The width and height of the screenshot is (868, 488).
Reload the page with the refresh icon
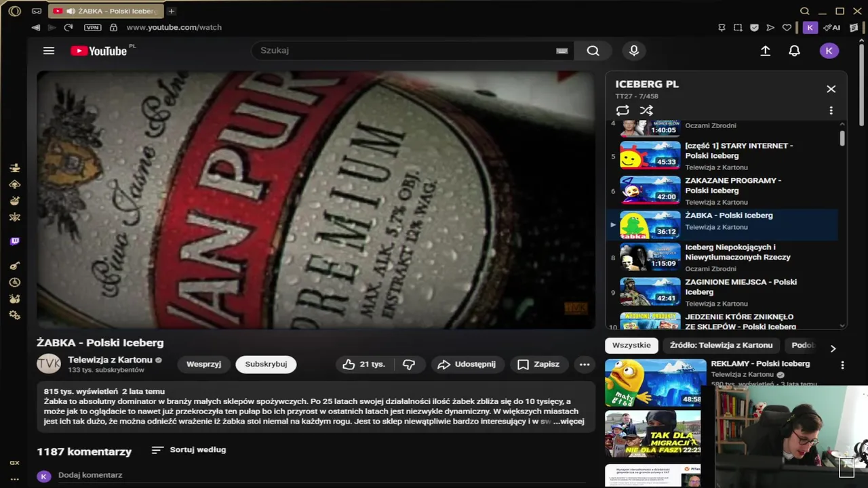(x=68, y=28)
